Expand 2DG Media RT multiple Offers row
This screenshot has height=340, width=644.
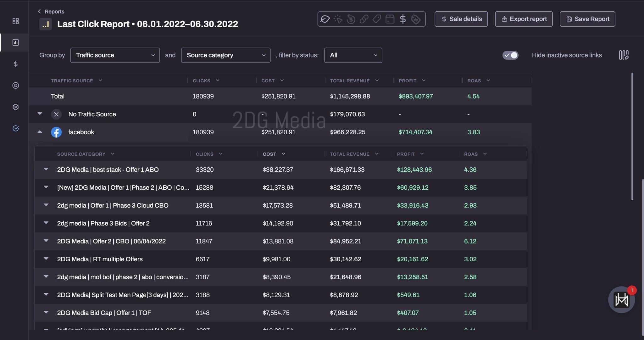(46, 259)
